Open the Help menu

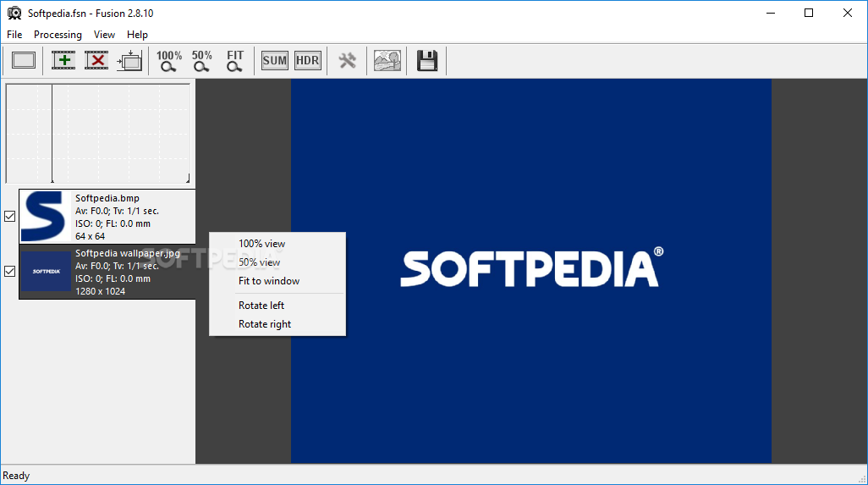[x=137, y=35]
